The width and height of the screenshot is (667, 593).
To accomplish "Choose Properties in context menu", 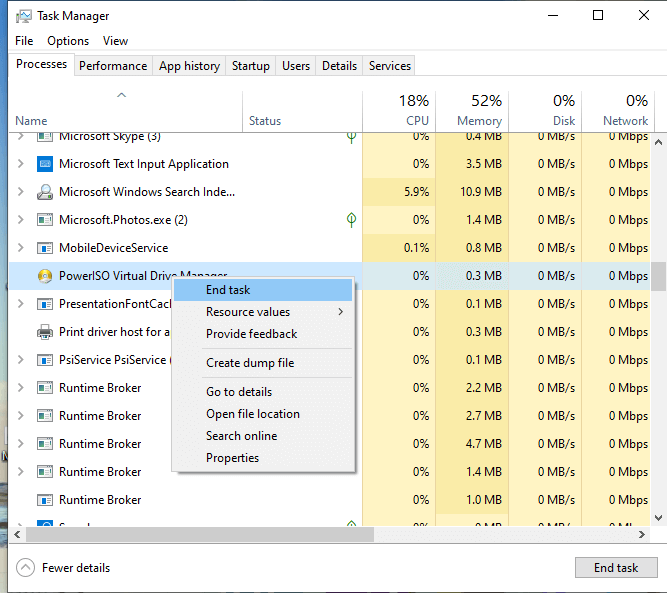I will click(x=263, y=458).
